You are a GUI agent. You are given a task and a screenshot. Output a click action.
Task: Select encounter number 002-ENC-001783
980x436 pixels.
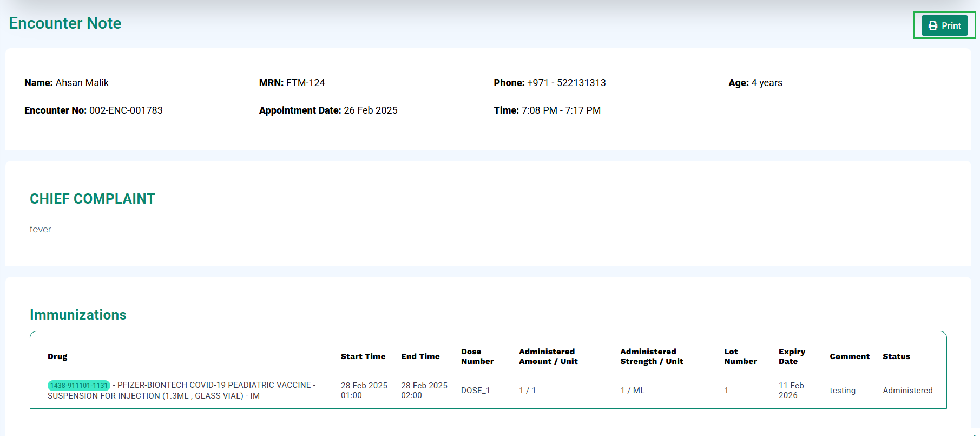126,110
